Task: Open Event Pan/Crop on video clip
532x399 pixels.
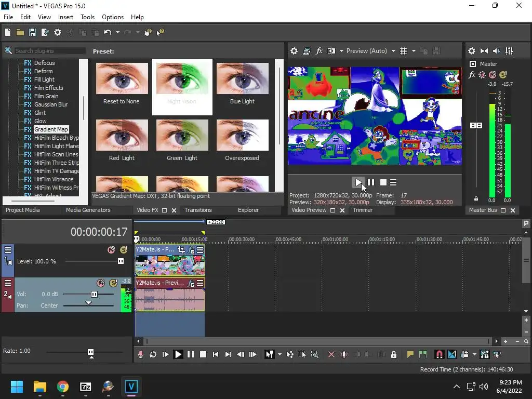Action: 181,250
